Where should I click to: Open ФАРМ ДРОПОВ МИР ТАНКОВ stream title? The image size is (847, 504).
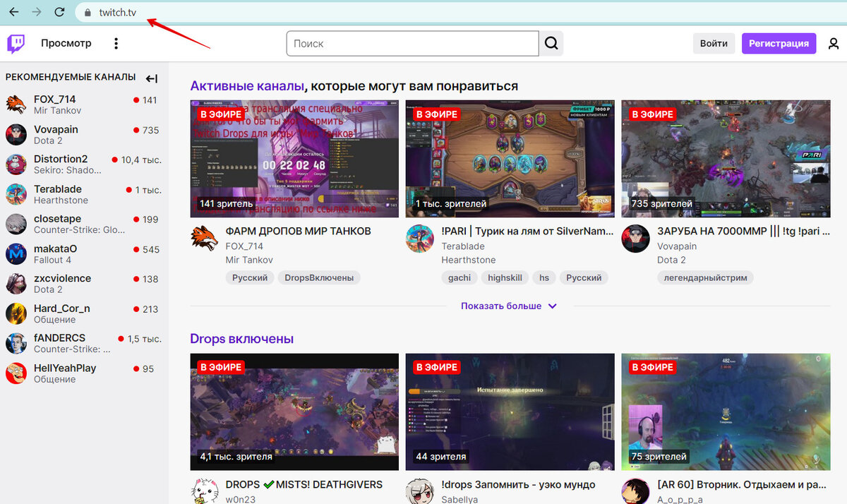point(298,231)
